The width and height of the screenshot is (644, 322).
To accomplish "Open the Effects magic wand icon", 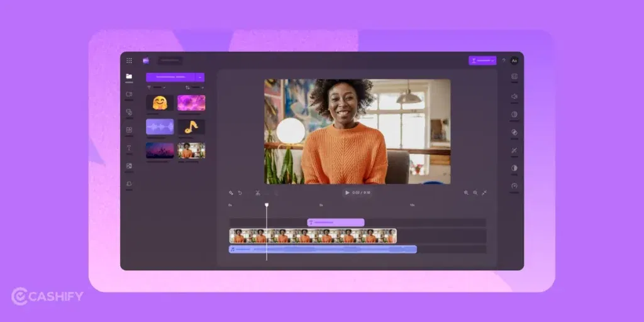I will [x=514, y=150].
